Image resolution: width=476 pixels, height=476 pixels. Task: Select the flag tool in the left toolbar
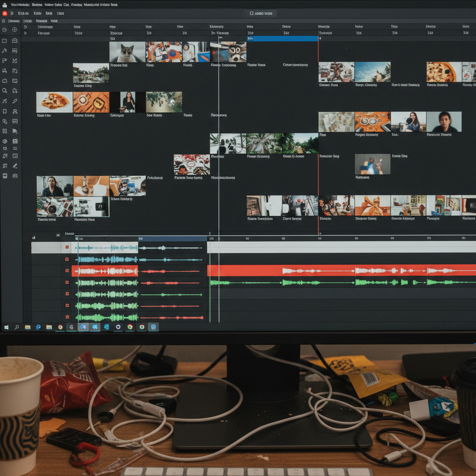coord(5,61)
